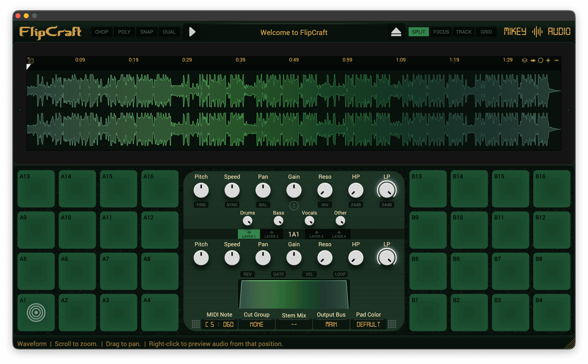Click the SYNC button under Speed
The width and height of the screenshot is (588, 364).
point(232,205)
